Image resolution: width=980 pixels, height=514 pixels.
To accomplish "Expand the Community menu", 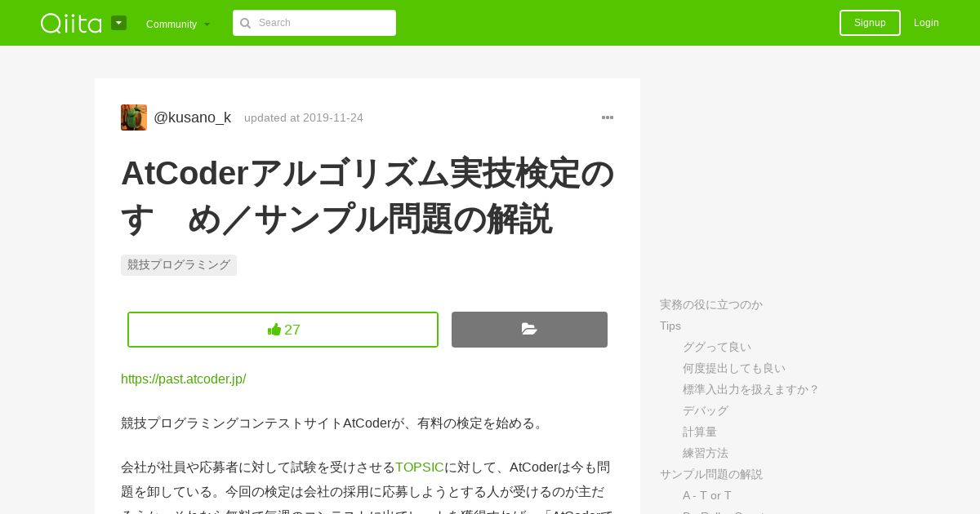I will (x=178, y=24).
